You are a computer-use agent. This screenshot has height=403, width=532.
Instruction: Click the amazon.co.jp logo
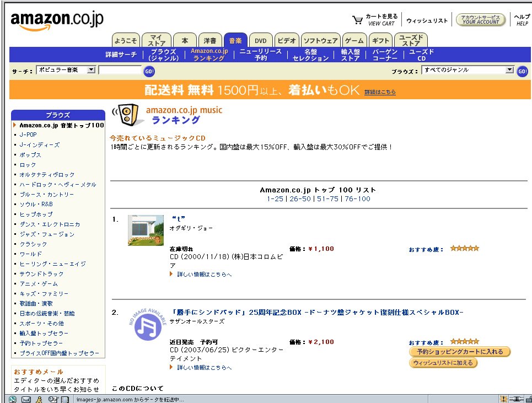pos(57,21)
